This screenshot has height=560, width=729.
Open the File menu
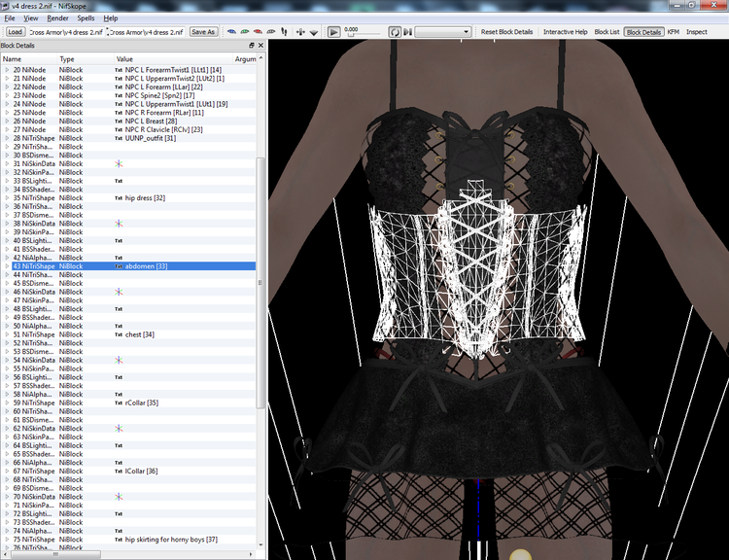(x=10, y=18)
